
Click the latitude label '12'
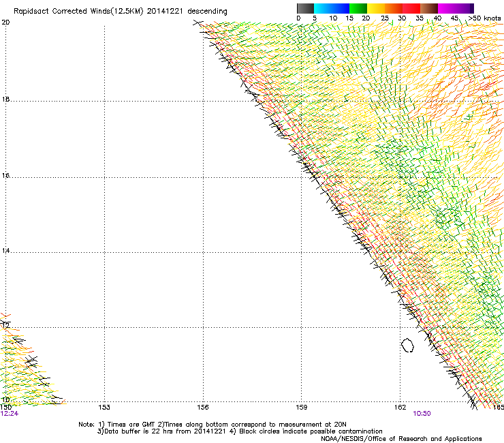pos(5,325)
